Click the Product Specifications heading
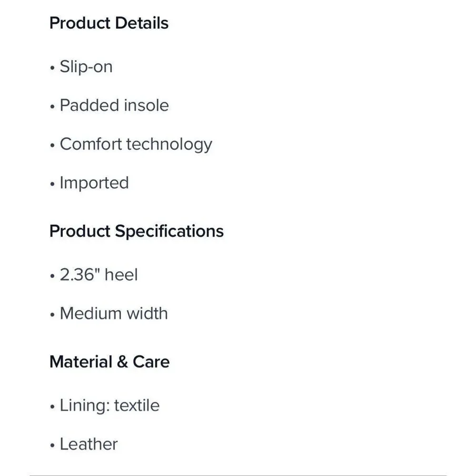 (x=136, y=231)
